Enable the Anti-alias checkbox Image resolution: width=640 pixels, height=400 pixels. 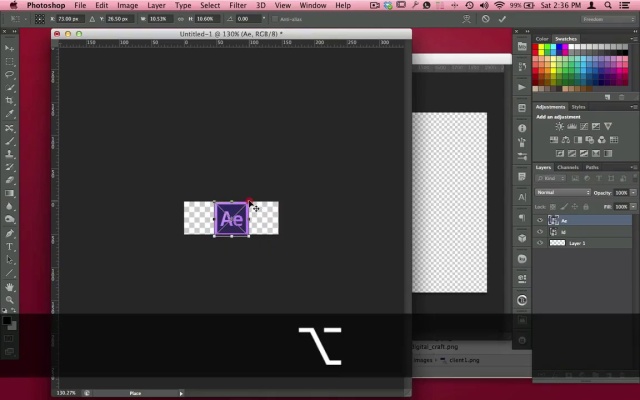[275, 19]
